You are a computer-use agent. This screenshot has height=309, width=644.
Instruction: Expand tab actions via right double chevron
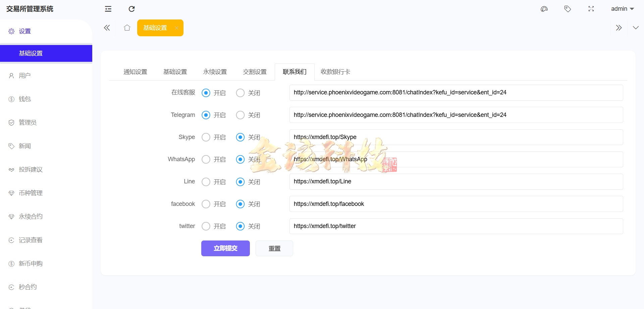click(x=619, y=28)
